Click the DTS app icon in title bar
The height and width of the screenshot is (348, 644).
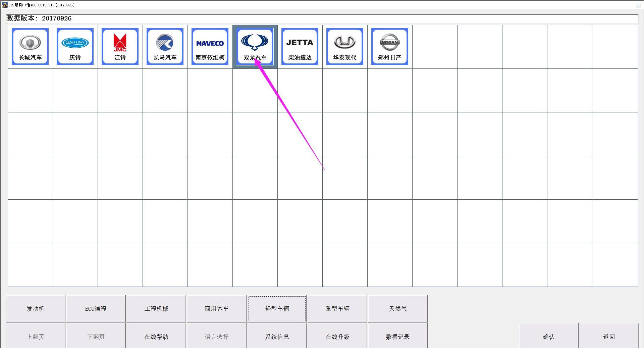[5, 5]
